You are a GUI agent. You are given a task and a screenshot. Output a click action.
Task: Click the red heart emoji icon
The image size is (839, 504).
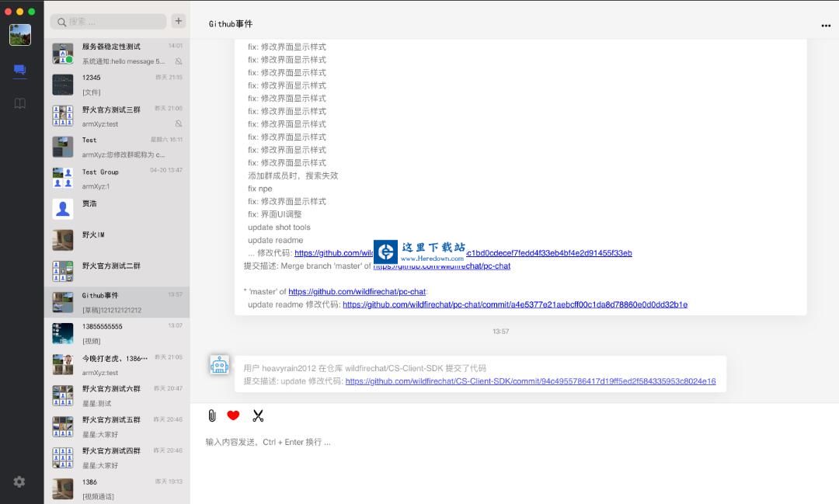pyautogui.click(x=233, y=415)
